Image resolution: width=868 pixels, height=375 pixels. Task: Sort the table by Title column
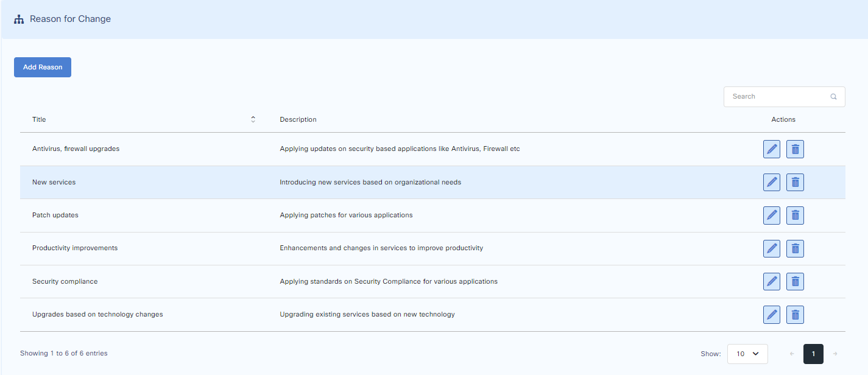[253, 119]
